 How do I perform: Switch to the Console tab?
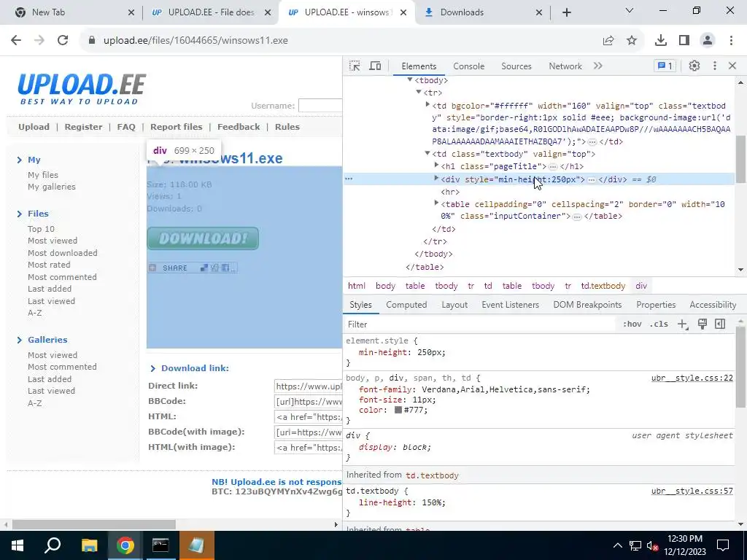coord(469,66)
